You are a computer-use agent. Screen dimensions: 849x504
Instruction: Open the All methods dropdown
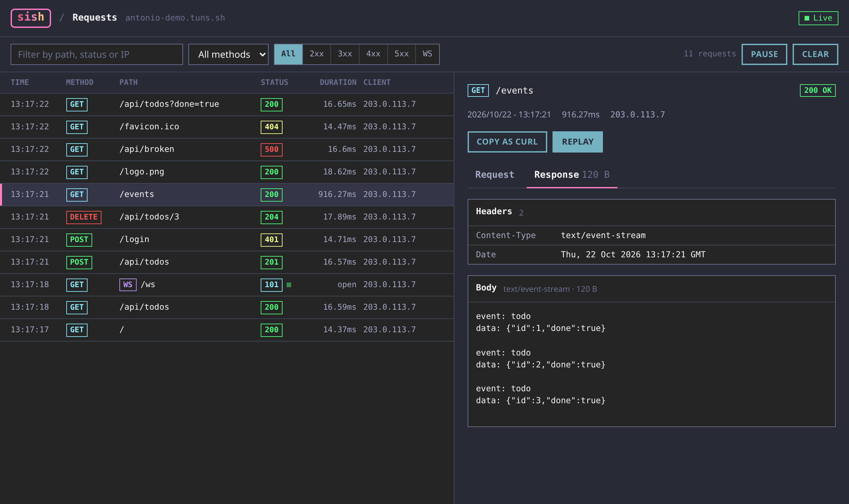228,54
